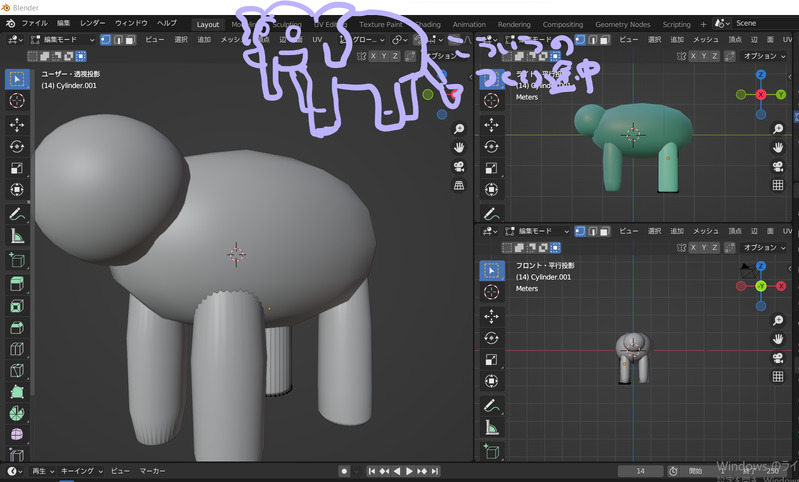This screenshot has width=799, height=482.
Task: Click the pan hand icon in the main viewport
Action: pos(459,148)
